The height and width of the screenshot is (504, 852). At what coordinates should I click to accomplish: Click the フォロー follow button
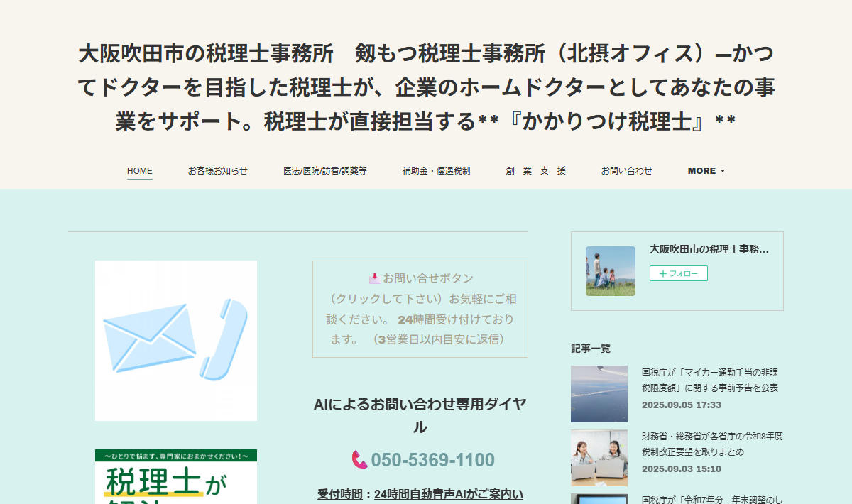(679, 273)
